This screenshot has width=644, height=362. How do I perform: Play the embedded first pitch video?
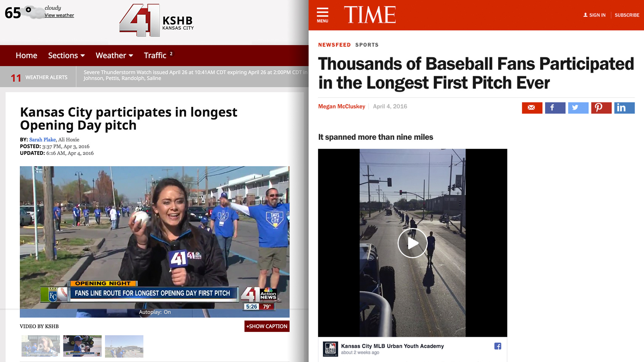412,243
